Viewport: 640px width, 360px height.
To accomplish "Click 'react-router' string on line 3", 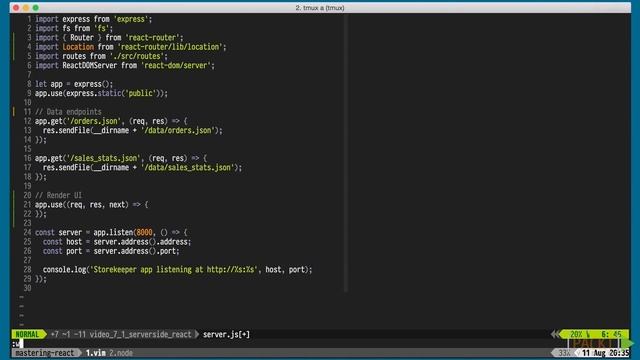I will [x=152, y=38].
